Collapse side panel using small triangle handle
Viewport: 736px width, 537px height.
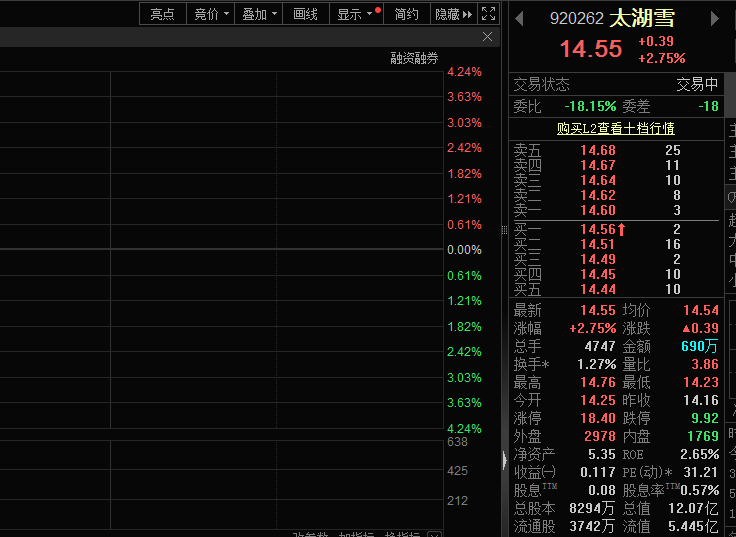tap(505, 460)
